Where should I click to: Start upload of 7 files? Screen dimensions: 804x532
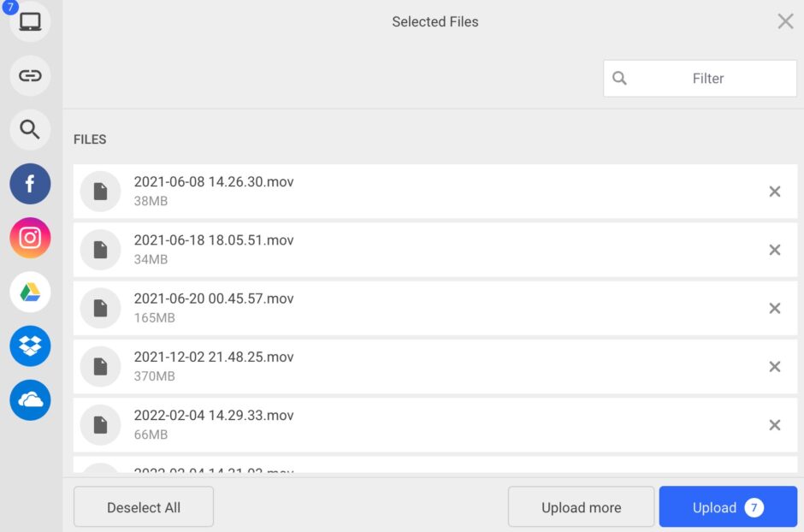pyautogui.click(x=727, y=507)
